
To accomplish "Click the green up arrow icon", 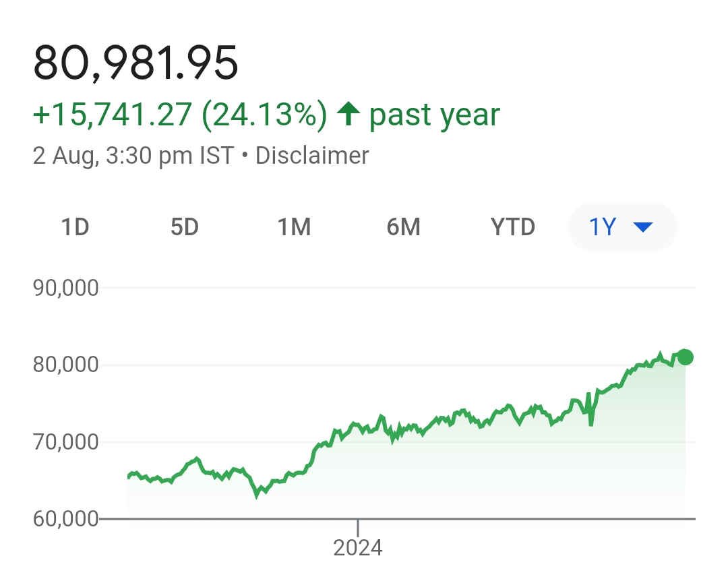I will click(348, 114).
